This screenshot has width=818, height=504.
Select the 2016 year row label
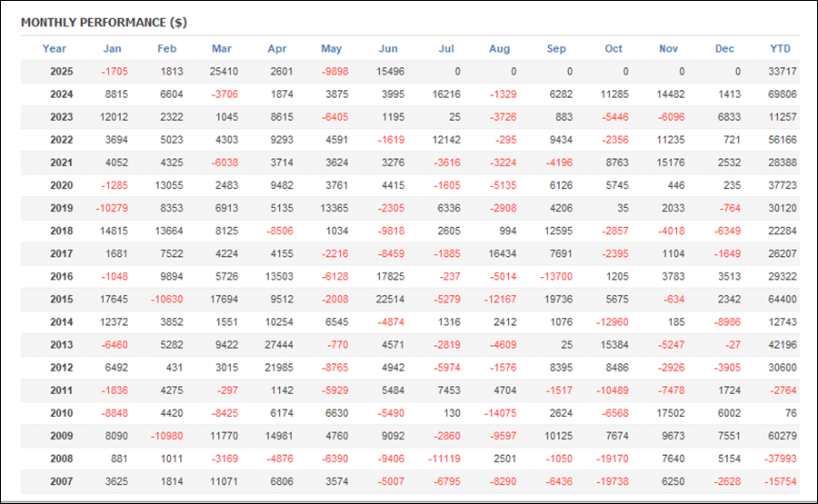pyautogui.click(x=62, y=276)
